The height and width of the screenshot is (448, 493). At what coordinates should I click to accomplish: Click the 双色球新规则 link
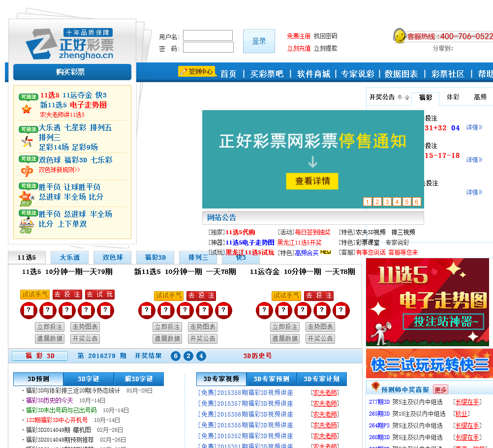click(59, 170)
